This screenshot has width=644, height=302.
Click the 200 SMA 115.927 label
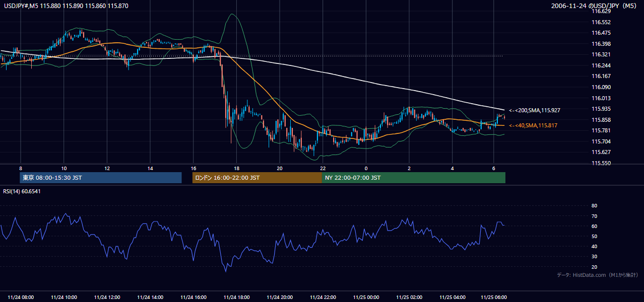tap(534, 110)
